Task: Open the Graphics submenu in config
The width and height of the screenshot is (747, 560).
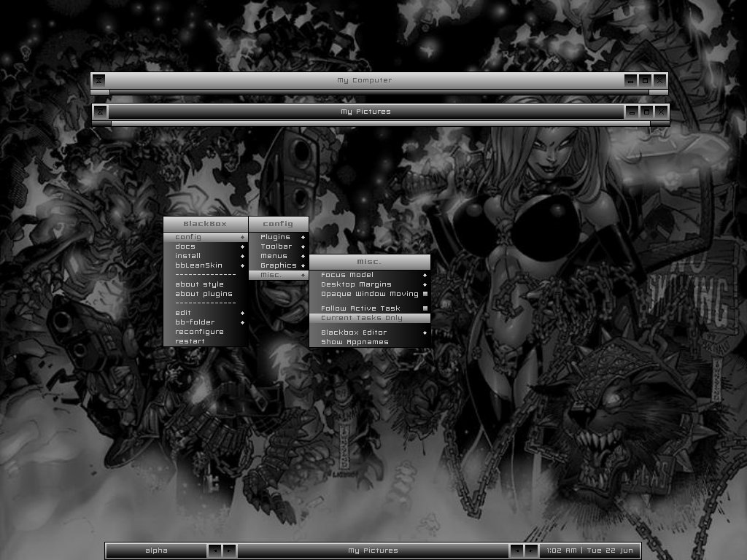Action: (279, 265)
